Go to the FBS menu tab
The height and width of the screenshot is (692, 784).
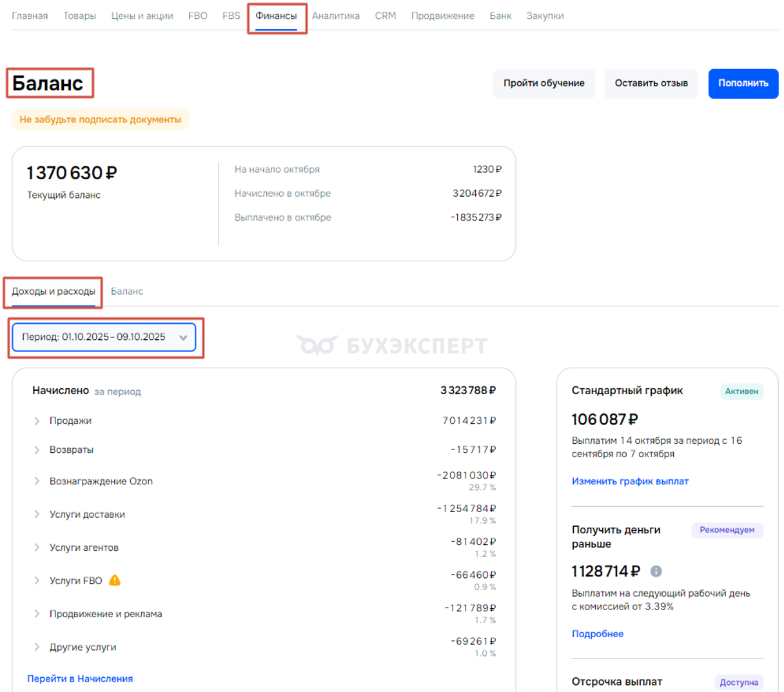231,15
